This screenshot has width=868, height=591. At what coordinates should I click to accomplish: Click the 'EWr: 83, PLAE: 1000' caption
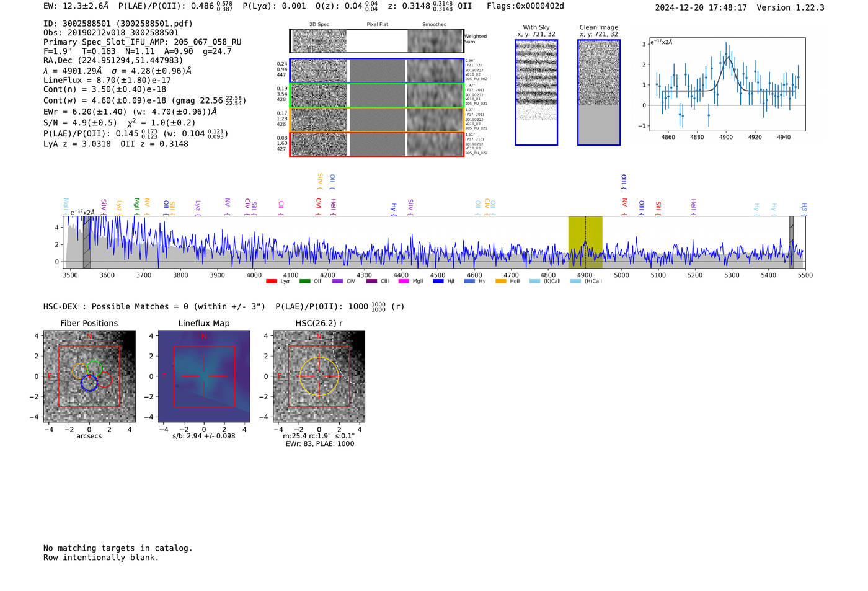pyautogui.click(x=320, y=444)
